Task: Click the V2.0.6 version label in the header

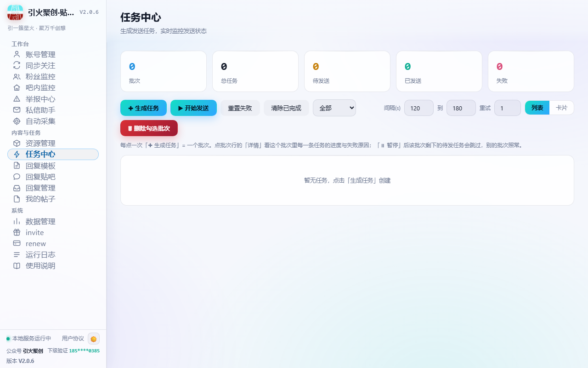Action: (89, 12)
